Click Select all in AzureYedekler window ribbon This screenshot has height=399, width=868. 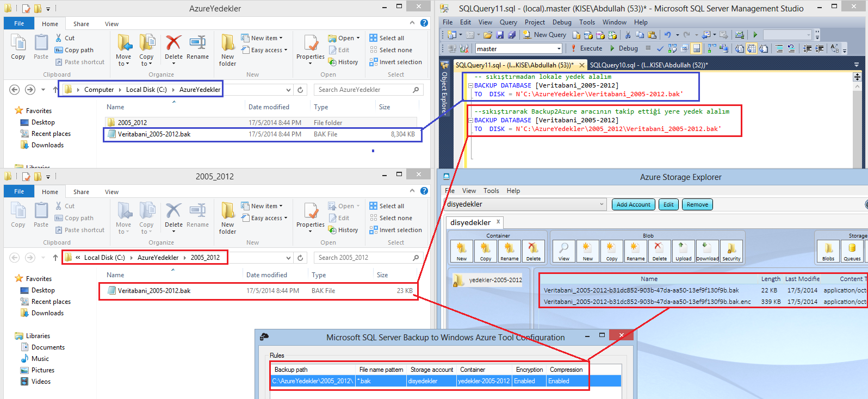pyautogui.click(x=387, y=38)
